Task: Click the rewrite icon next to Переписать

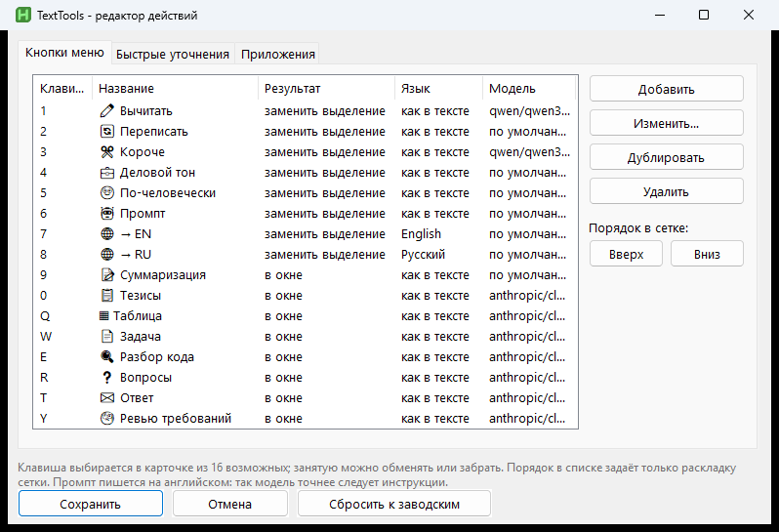Action: pos(106,132)
